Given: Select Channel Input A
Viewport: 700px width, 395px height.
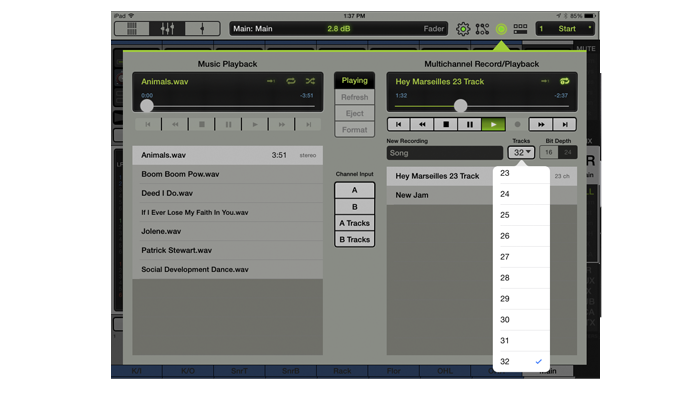Looking at the screenshot, I should (354, 190).
